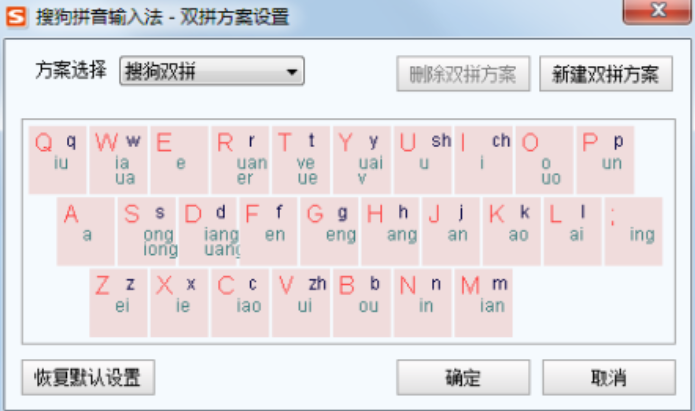The height and width of the screenshot is (411, 695).
Task: Choose the I key labeled ch
Action: point(484,159)
